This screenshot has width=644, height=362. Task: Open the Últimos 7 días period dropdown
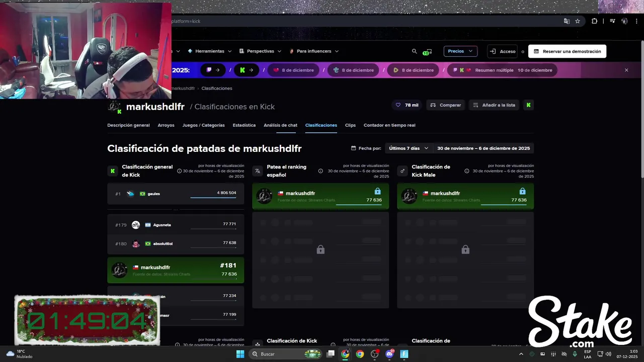pos(408,148)
